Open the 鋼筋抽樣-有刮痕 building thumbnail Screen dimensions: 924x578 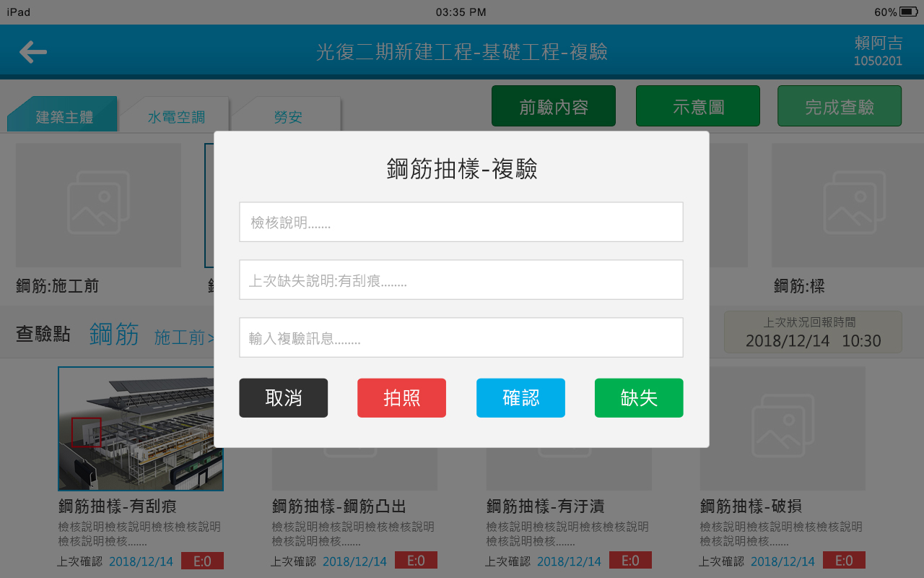click(141, 429)
